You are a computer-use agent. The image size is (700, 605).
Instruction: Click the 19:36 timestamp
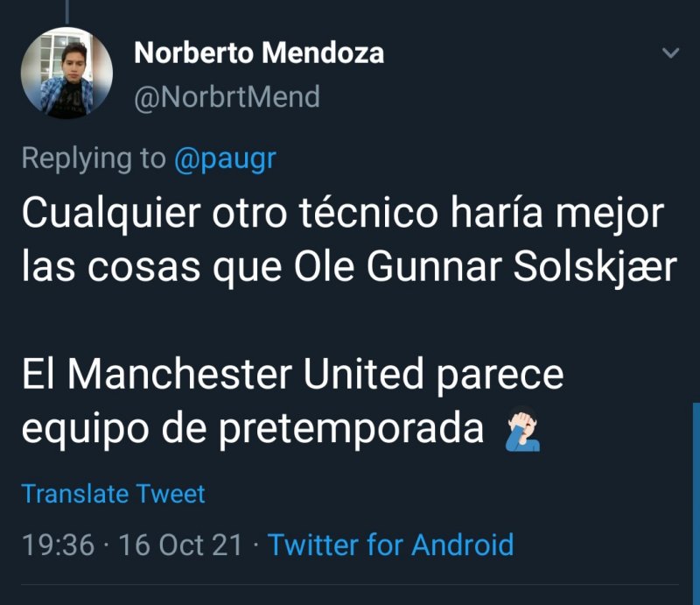[58, 545]
